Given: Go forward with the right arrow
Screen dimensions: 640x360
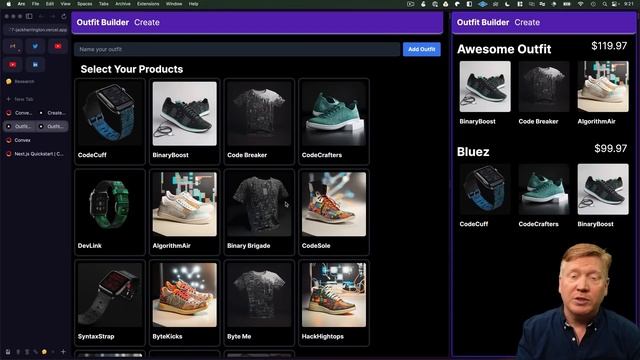Looking at the screenshot, I should point(53,16).
